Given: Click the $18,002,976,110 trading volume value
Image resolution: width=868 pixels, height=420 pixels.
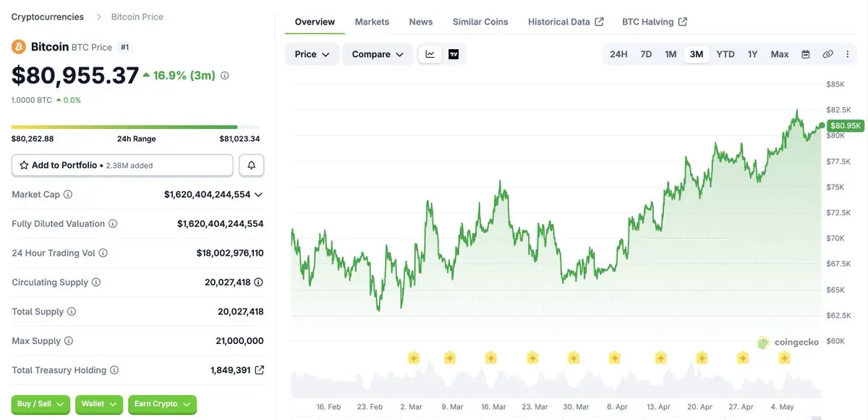Looking at the screenshot, I should pos(230,253).
